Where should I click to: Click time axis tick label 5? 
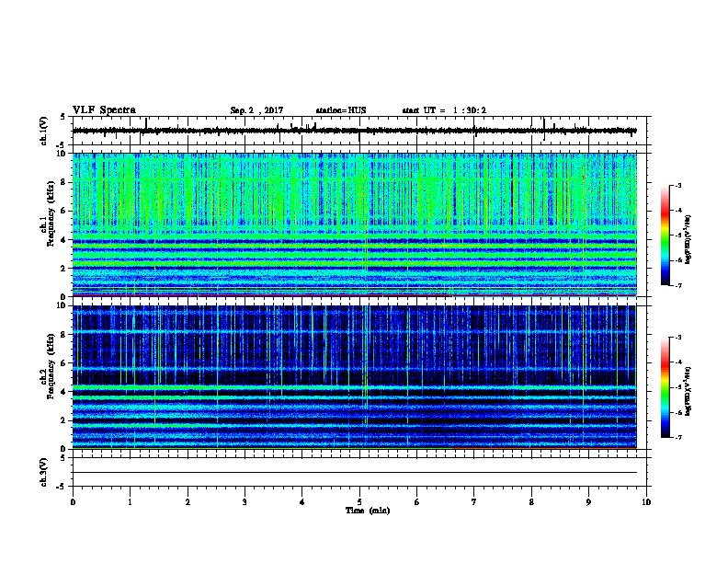point(359,502)
